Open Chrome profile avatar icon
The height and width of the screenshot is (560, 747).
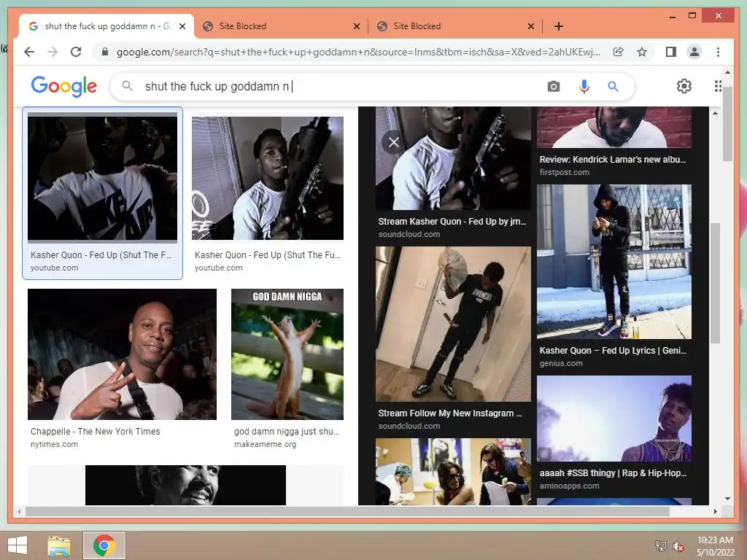click(x=694, y=52)
